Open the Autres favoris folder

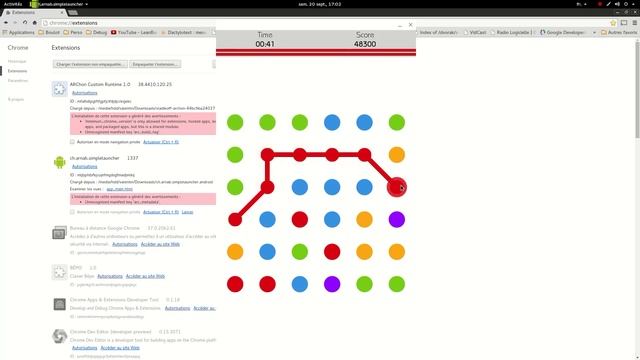(x=619, y=32)
